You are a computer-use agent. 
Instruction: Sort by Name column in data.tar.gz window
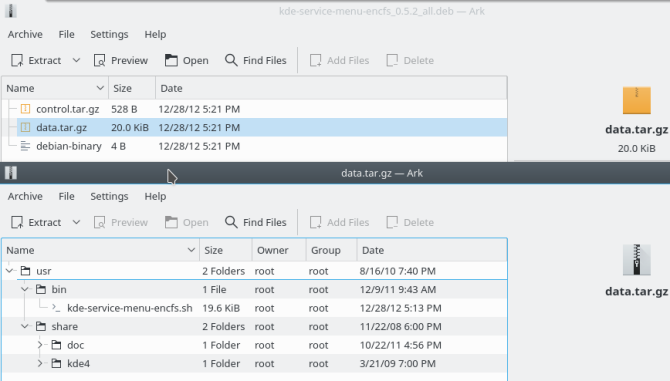(x=101, y=250)
